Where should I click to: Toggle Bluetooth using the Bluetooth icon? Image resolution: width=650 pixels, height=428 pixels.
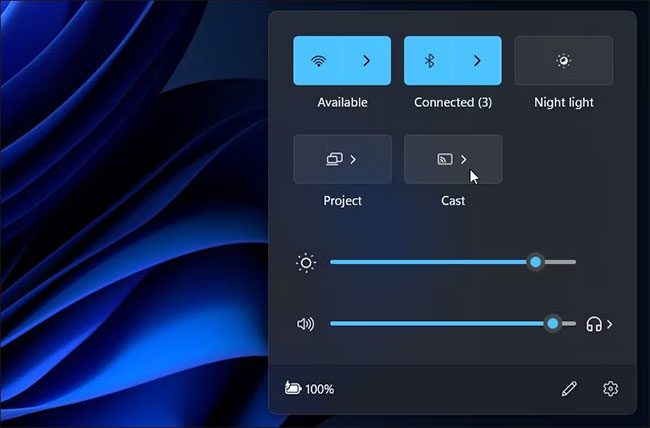coord(429,61)
